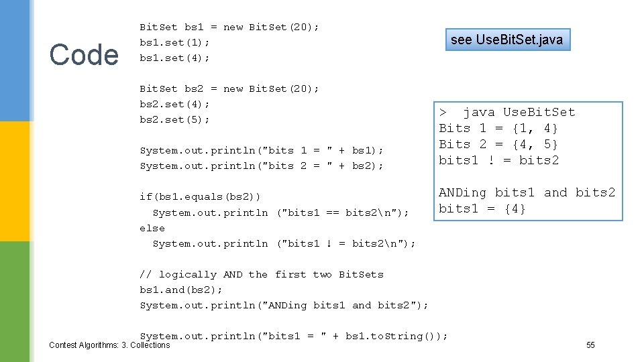Click the blue sidebar color block
The width and height of the screenshot is (644, 362).
(x=16, y=60)
